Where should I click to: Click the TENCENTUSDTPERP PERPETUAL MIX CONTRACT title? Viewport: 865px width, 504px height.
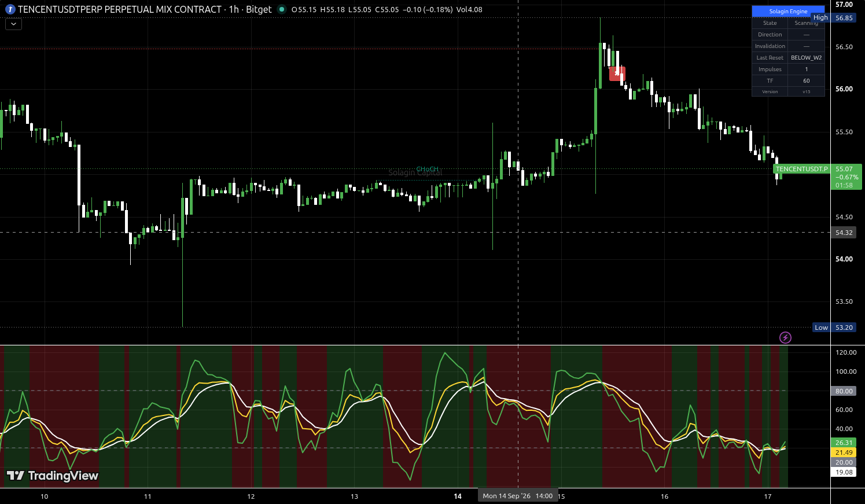click(120, 9)
